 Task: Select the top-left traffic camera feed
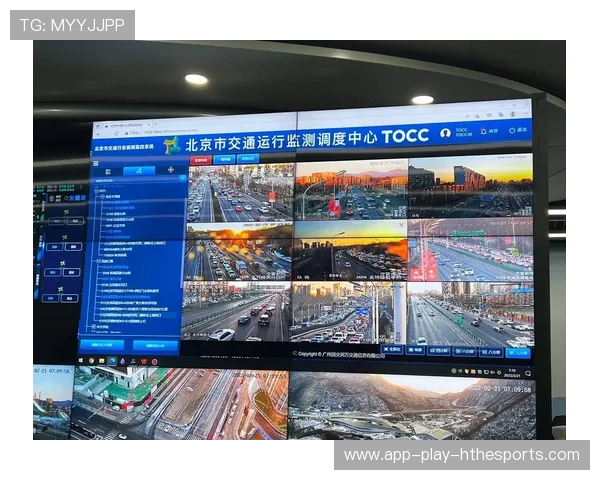[241, 193]
